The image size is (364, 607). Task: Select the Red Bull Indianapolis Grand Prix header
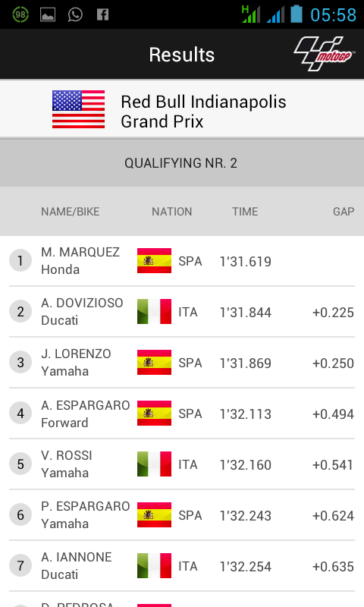[182, 109]
